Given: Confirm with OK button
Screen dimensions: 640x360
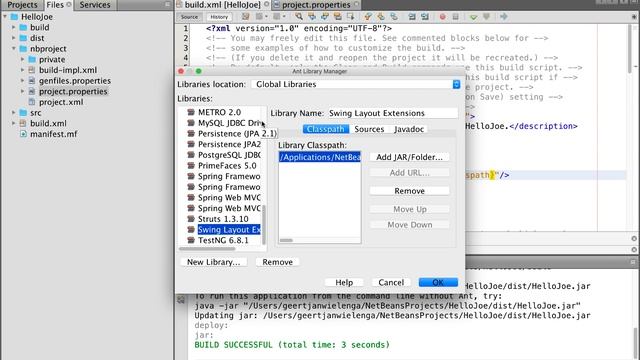Looking at the screenshot, I should coord(438,282).
